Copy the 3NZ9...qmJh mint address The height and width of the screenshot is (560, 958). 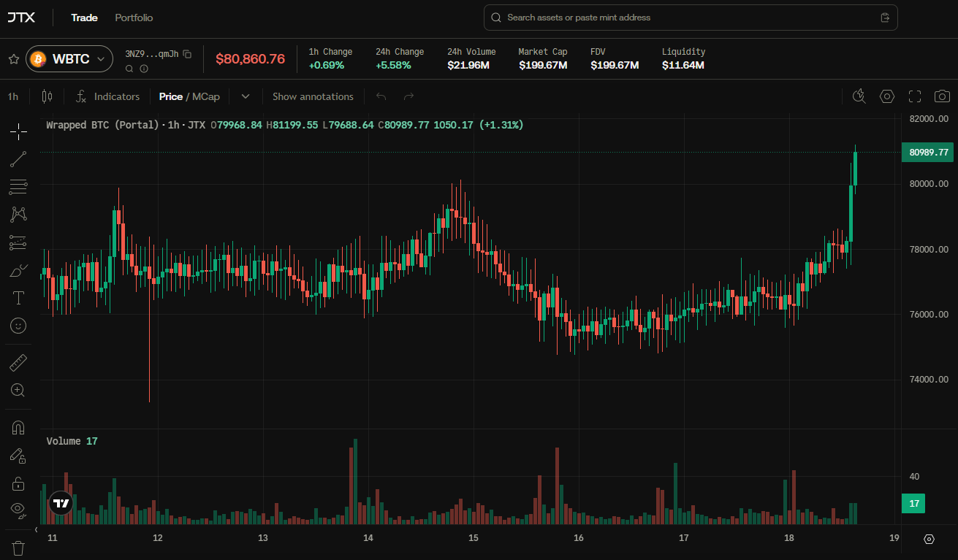click(x=187, y=53)
